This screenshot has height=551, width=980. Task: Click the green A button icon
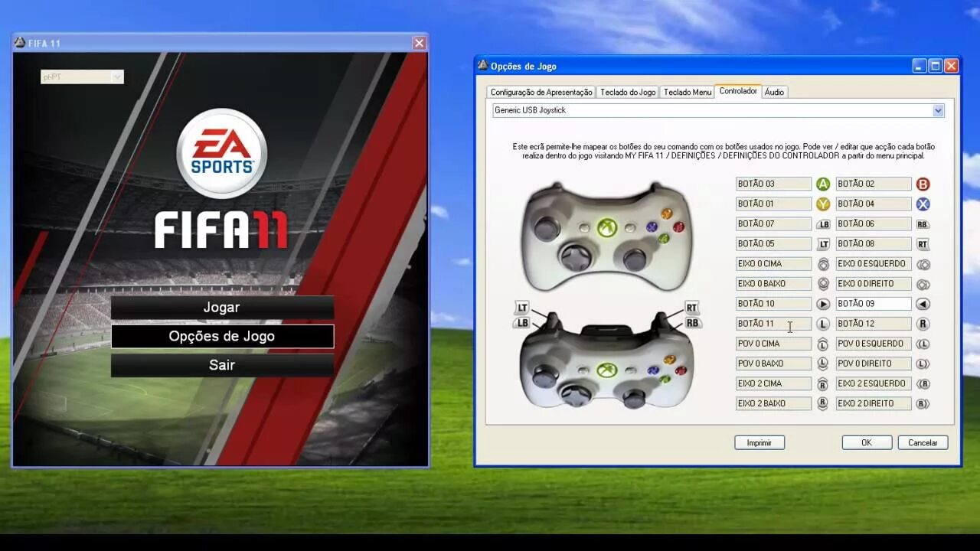(x=823, y=184)
